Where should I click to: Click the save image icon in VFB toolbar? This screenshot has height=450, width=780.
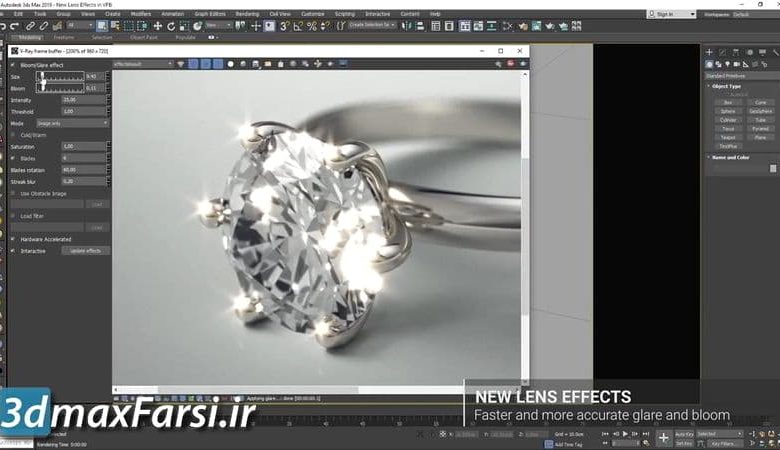pos(256,64)
